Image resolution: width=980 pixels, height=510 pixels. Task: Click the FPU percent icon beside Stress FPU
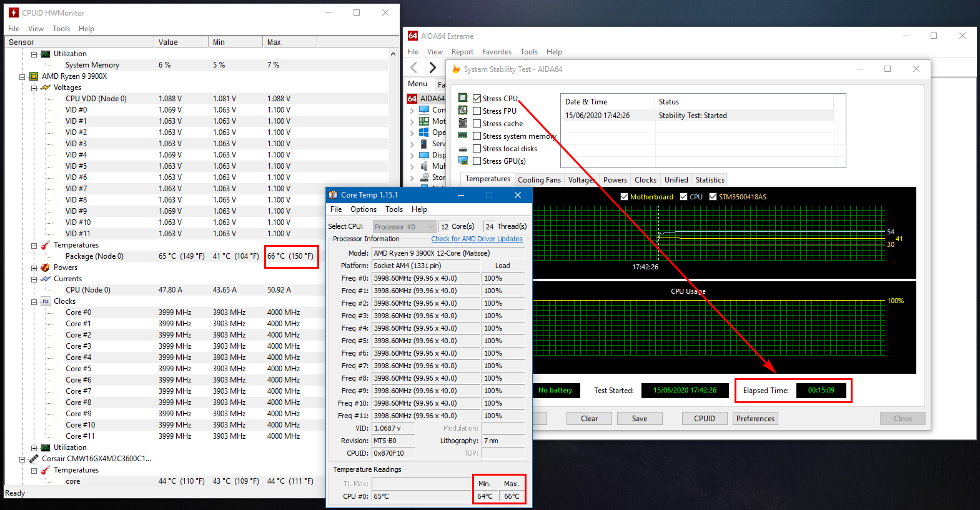coord(463,110)
